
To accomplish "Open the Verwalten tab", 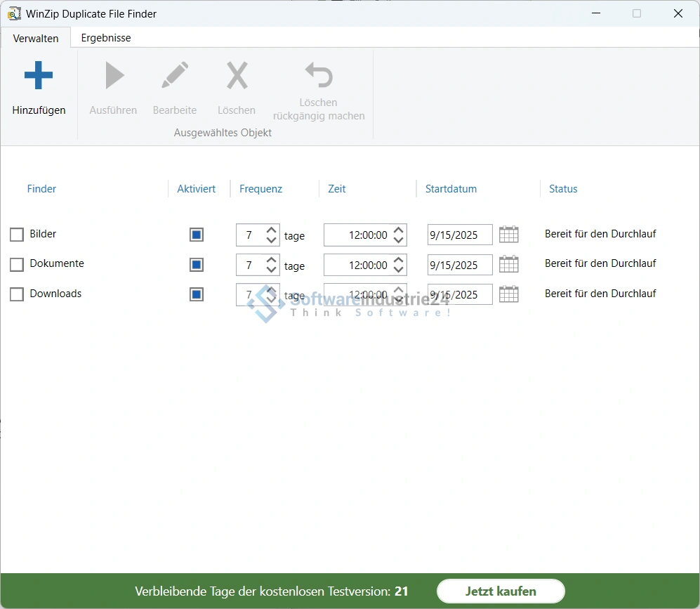I will tap(36, 39).
